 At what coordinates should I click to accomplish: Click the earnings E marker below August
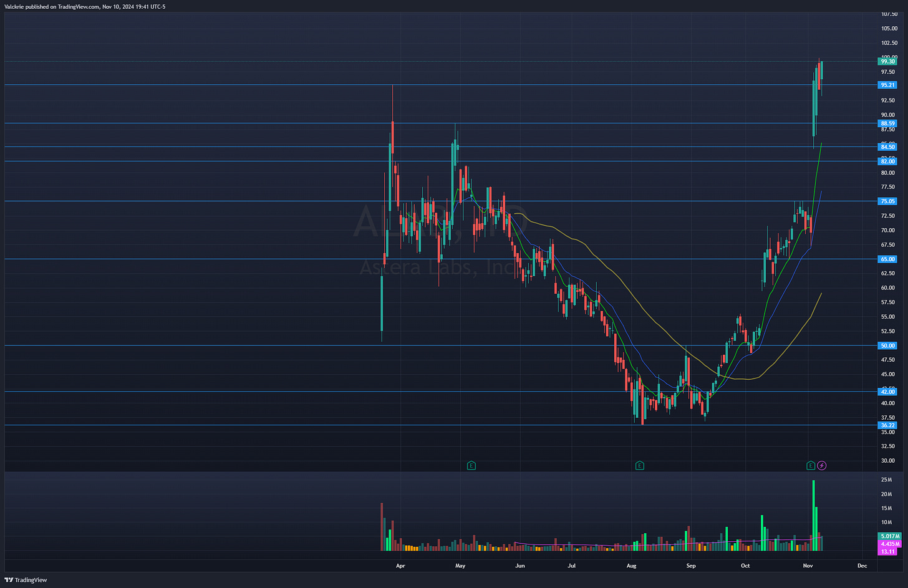[639, 465]
